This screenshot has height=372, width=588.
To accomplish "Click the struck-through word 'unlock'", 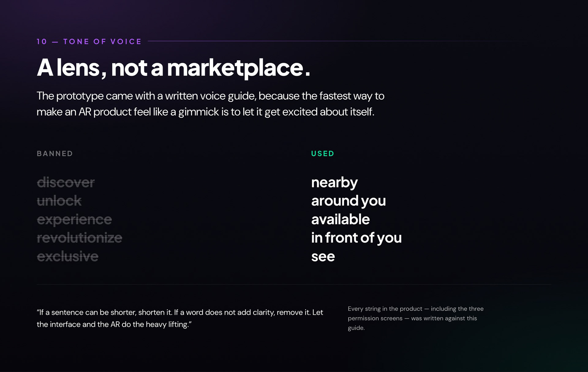I will click(x=59, y=201).
